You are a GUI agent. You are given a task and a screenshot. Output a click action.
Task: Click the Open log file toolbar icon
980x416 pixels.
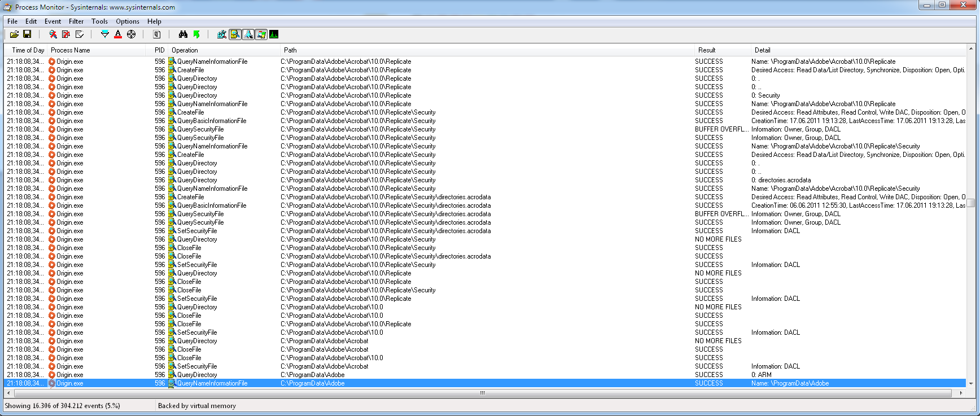[x=15, y=34]
